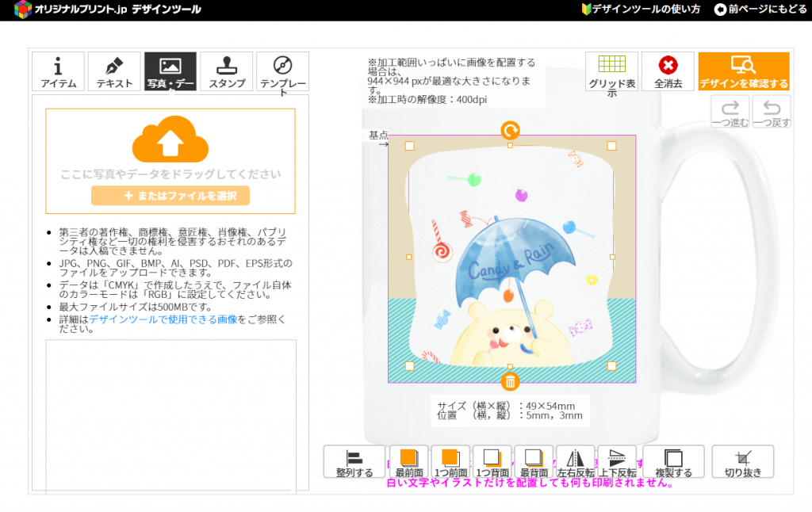The height and width of the screenshot is (512, 812).
Task: Duplicate the image with 複製する
Action: coord(674,462)
